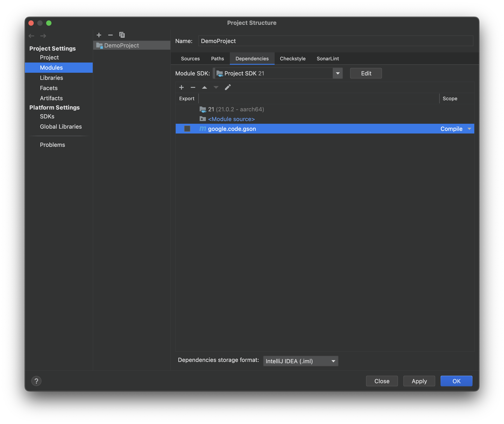
Task: Click the module Name input field
Action: coord(335,41)
